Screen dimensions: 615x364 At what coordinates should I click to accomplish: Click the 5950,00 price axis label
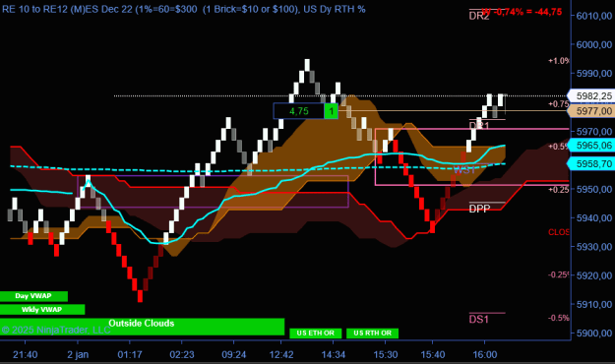[x=594, y=189]
